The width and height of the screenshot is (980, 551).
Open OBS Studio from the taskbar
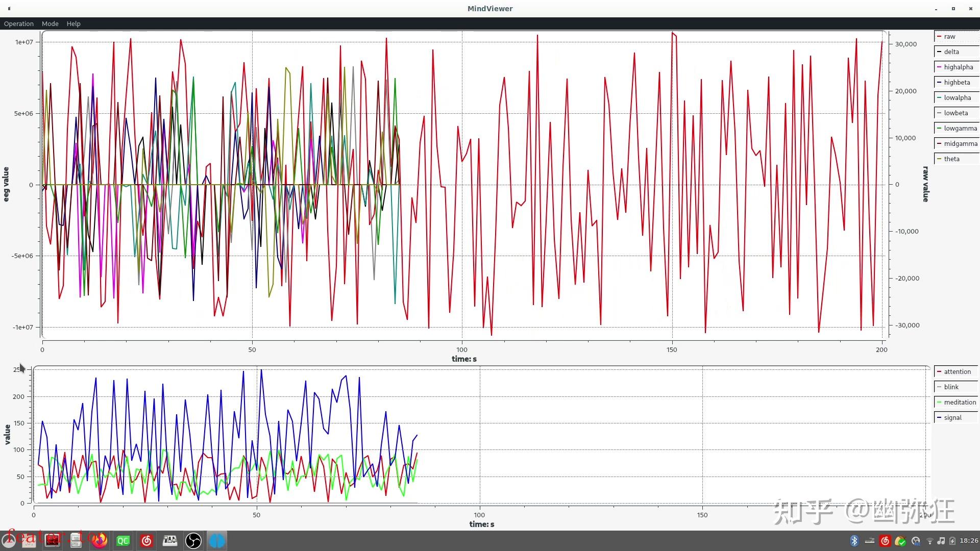pyautogui.click(x=193, y=540)
